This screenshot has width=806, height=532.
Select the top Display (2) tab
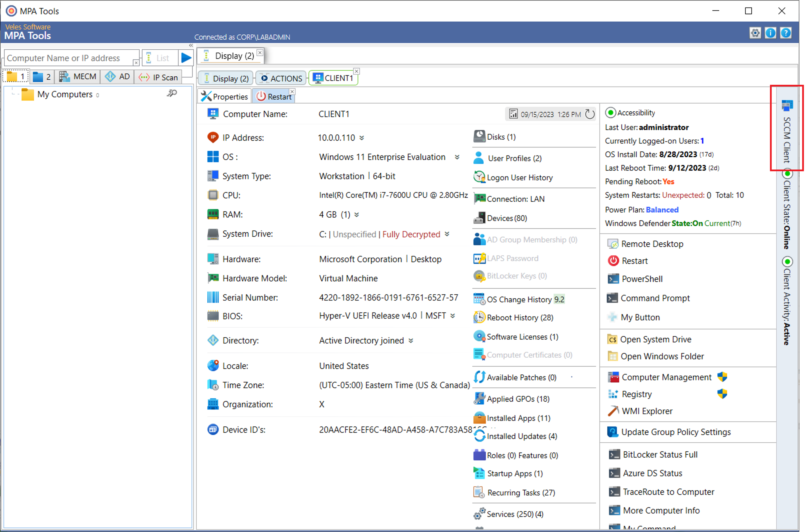click(x=230, y=56)
